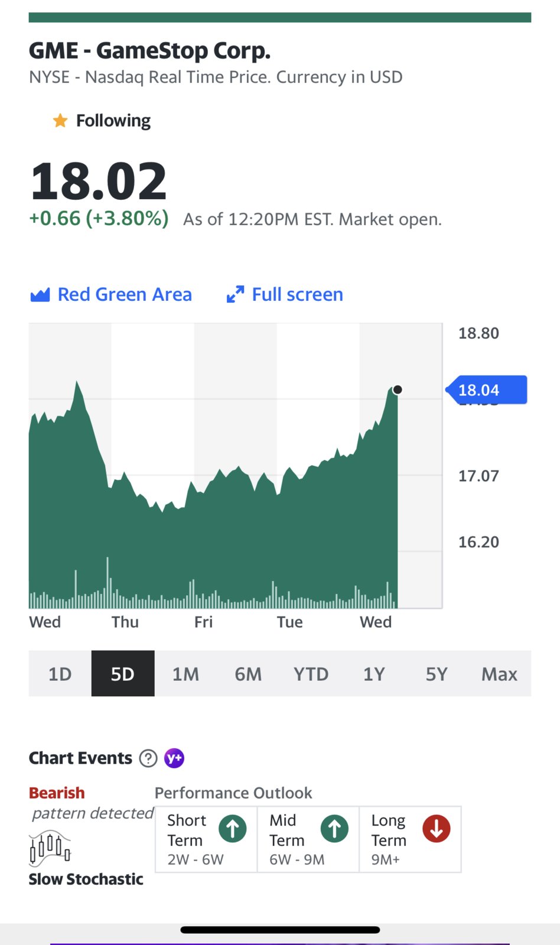560x945 pixels.
Task: Click the GME - GameStop Corp. title
Action: click(150, 51)
